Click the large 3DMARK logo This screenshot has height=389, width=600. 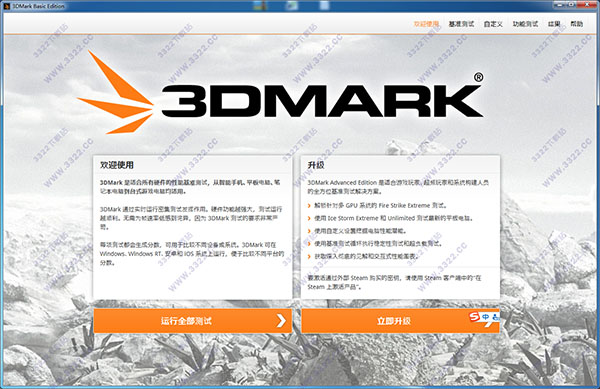pos(280,93)
